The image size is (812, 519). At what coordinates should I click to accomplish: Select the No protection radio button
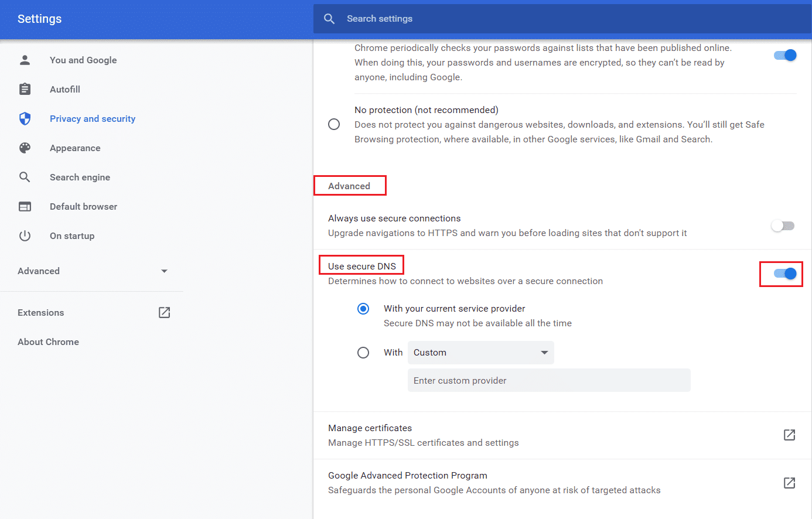[334, 124]
